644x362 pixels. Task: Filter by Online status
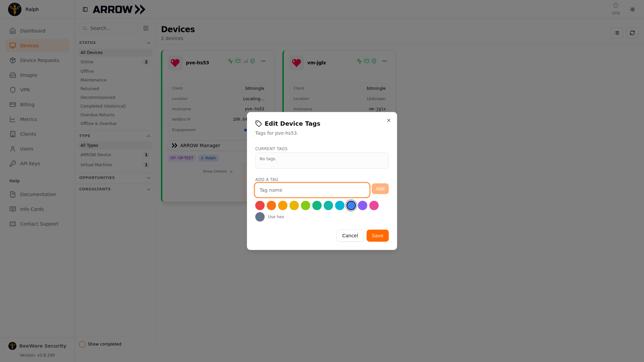[x=115, y=62]
